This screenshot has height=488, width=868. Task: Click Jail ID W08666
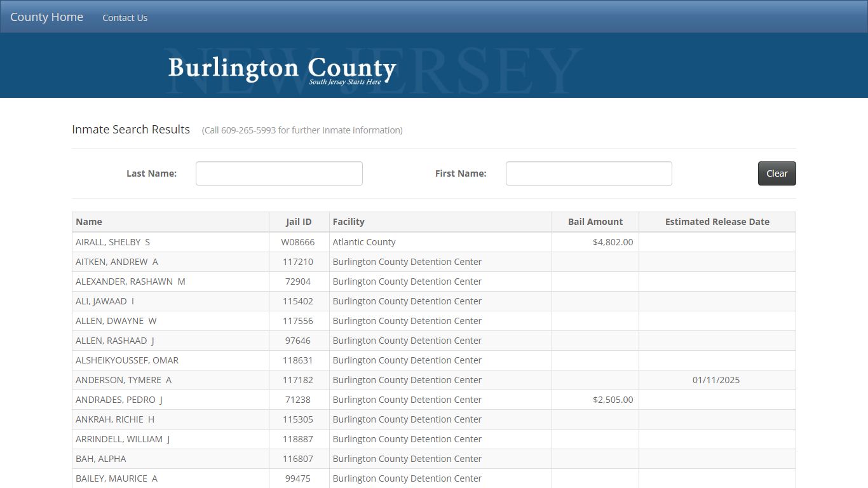[298, 242]
